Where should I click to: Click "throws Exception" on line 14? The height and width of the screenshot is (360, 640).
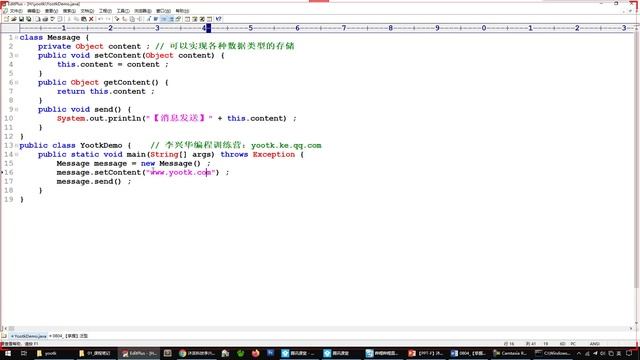coord(258,154)
